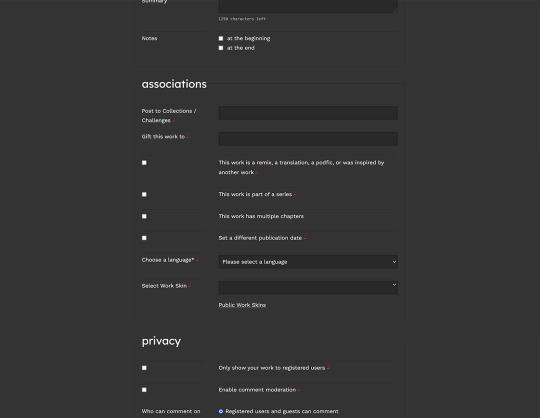Focus the Post to Collections / Challenges field

pos(308,113)
